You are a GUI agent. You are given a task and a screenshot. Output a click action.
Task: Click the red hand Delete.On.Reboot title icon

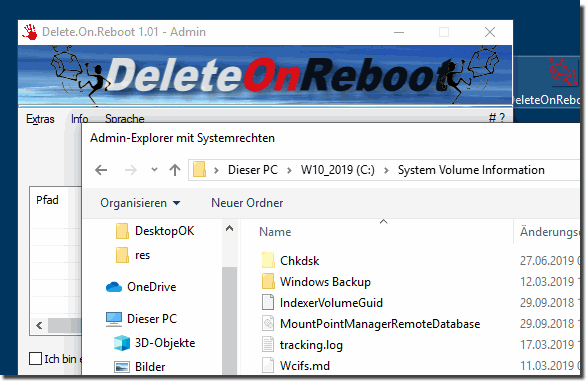coord(30,32)
